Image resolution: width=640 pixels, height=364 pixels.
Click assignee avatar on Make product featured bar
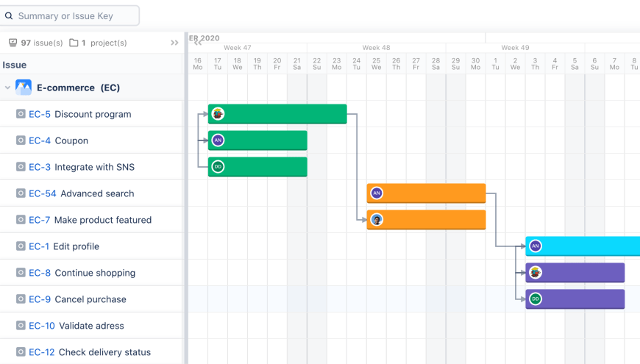(x=377, y=220)
